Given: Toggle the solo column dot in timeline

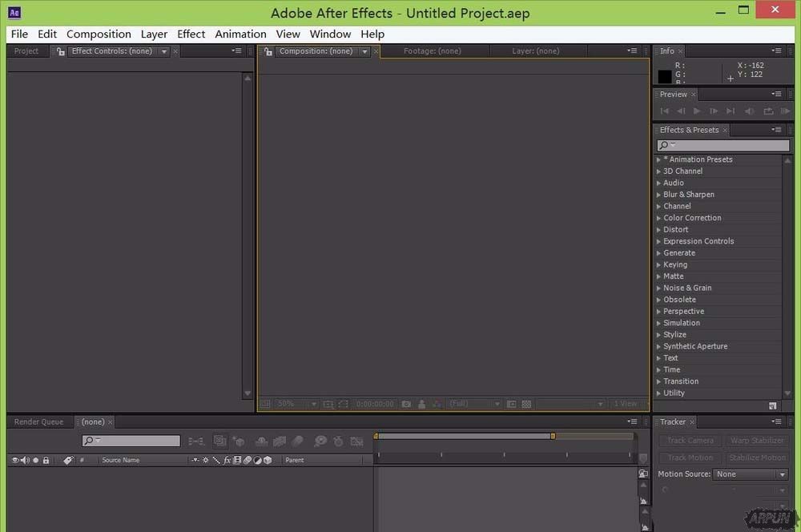Looking at the screenshot, I should coord(35,461).
